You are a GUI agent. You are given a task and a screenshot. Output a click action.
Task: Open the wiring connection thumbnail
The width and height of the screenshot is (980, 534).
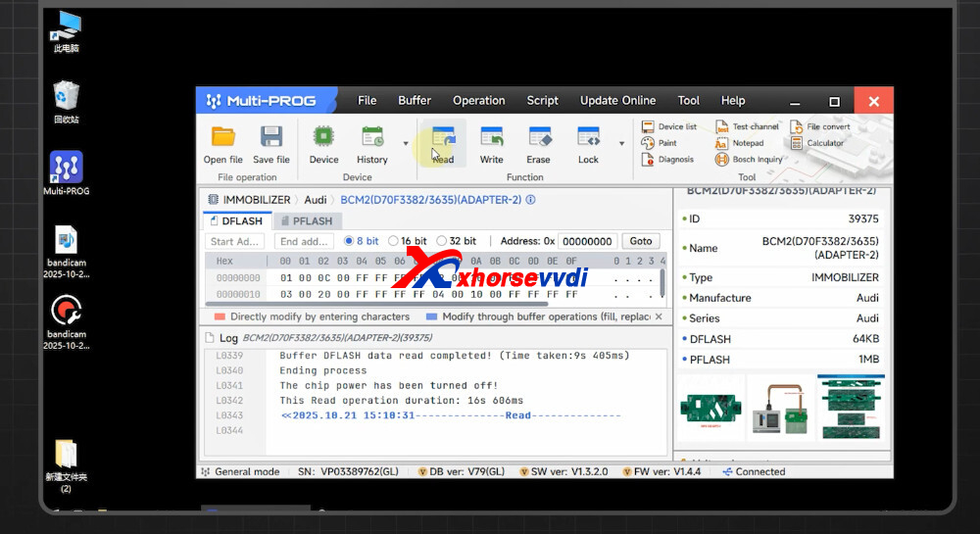coord(780,409)
